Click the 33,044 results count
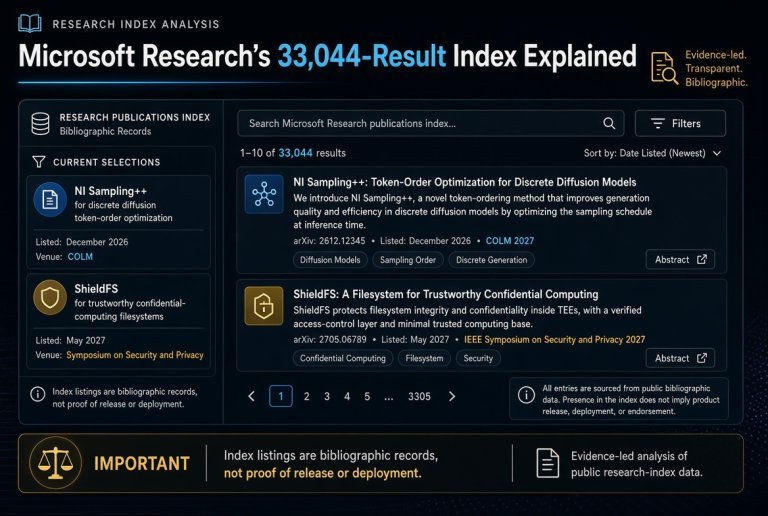The image size is (768, 516). [x=295, y=153]
